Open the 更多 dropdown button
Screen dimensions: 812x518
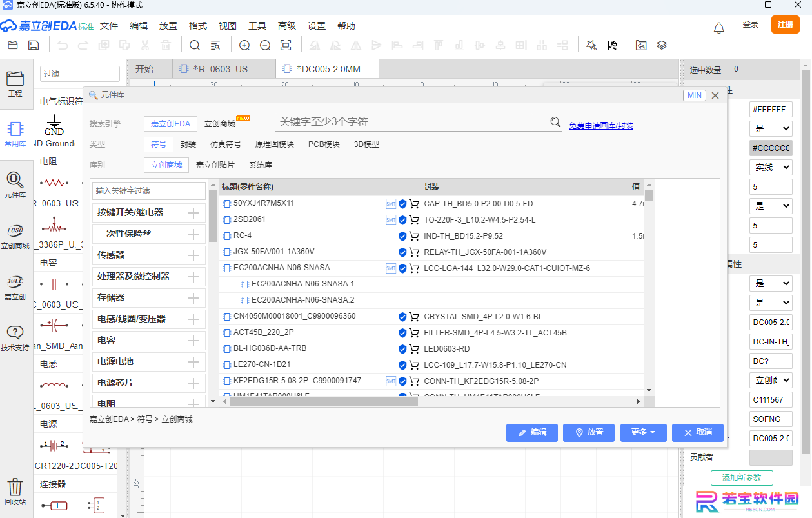[643, 432]
